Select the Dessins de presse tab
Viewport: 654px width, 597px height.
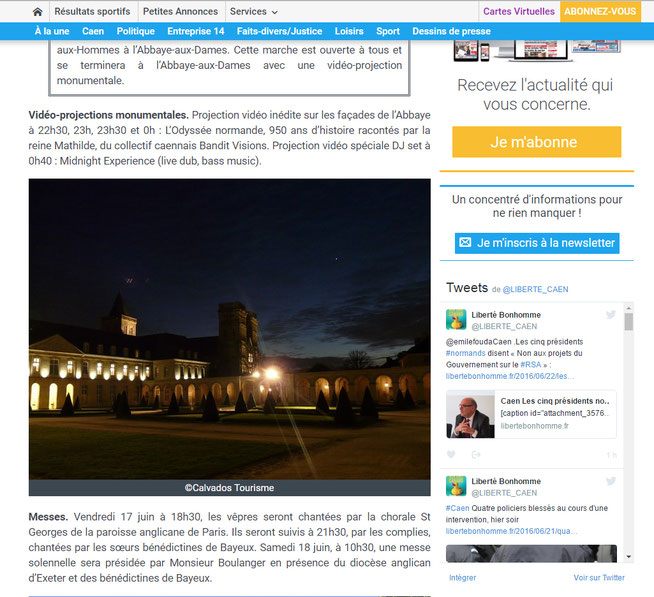pyautogui.click(x=451, y=31)
